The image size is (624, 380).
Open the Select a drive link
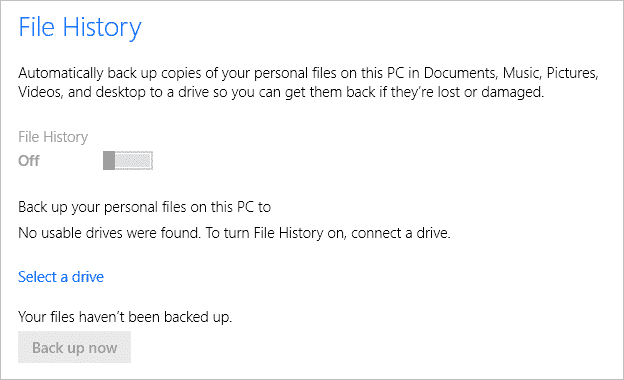coord(61,277)
